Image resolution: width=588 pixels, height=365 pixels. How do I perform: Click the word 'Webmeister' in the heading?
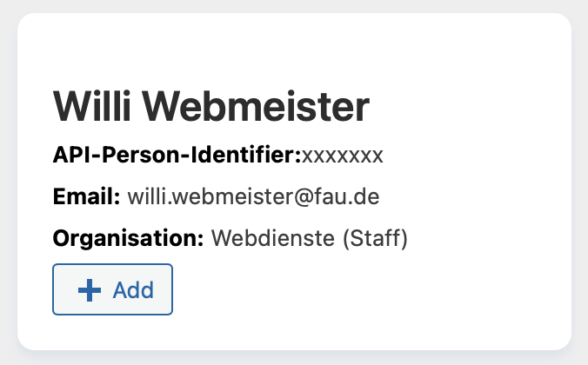256,106
